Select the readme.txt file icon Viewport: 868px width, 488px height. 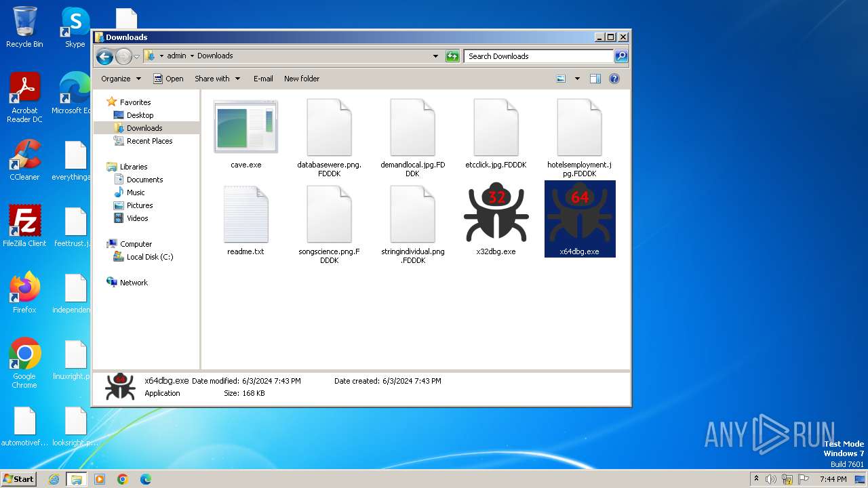245,214
